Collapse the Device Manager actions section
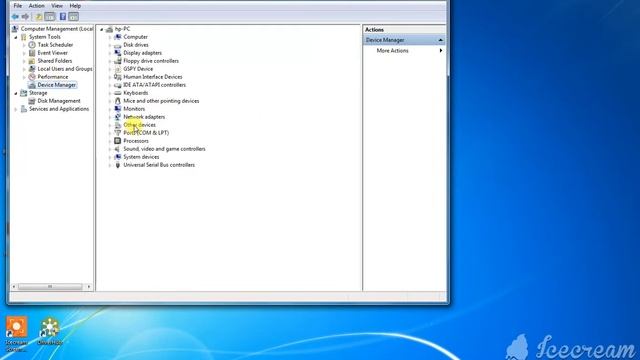 click(440, 40)
